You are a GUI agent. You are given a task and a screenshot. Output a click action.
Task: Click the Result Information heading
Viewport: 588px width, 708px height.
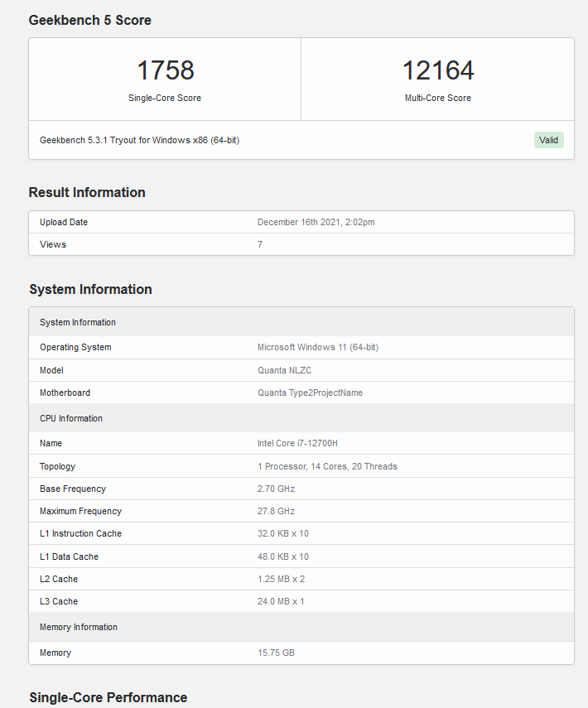pos(87,192)
